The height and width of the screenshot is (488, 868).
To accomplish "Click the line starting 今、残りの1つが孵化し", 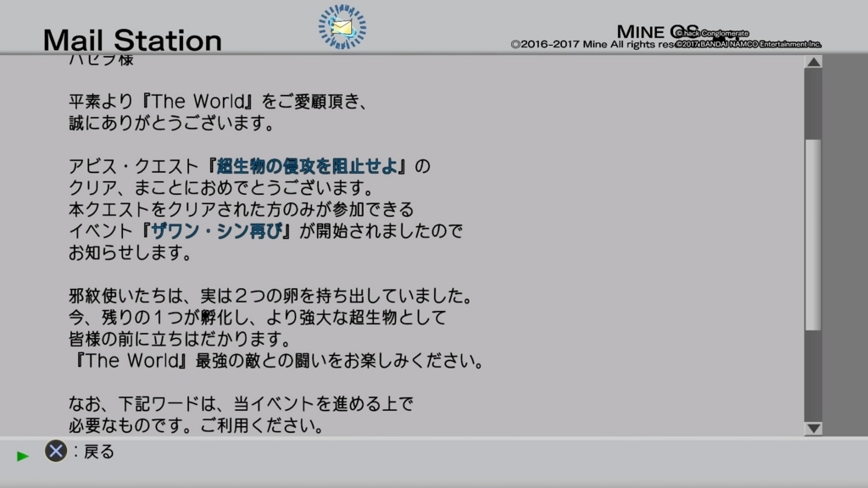I will 258,317.
